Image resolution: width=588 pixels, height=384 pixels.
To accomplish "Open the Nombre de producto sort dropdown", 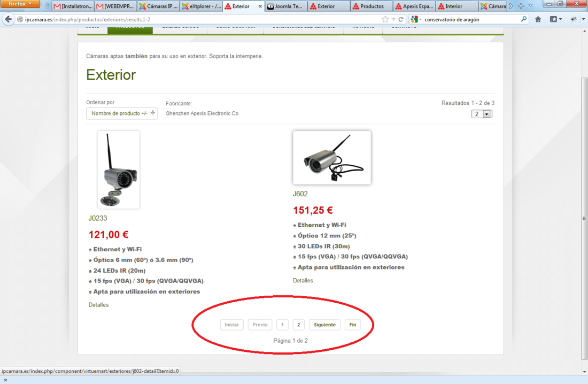I will [x=122, y=113].
